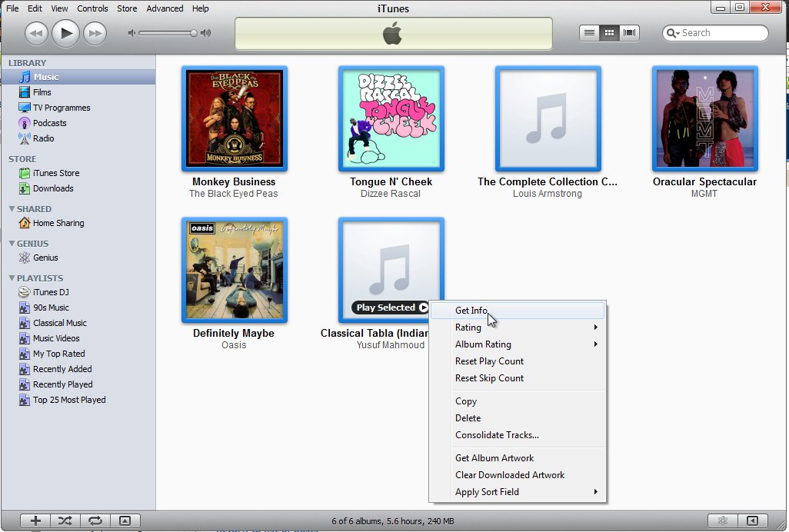Open the Help menu

(x=200, y=8)
